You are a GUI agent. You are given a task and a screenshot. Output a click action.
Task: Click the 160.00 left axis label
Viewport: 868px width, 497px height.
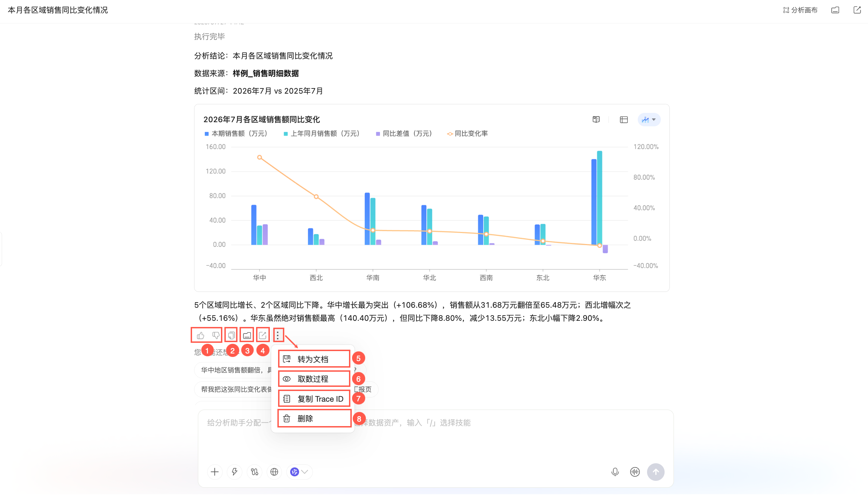pyautogui.click(x=216, y=147)
